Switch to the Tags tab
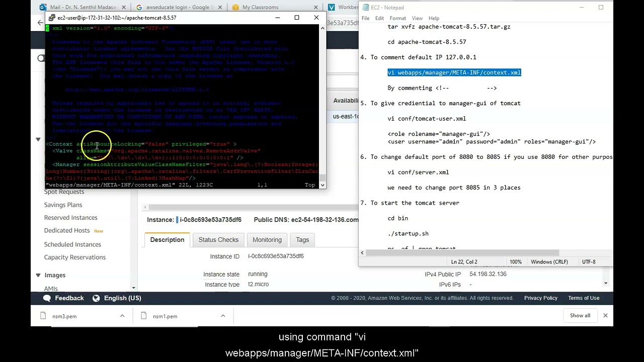644x362 pixels. click(x=302, y=240)
